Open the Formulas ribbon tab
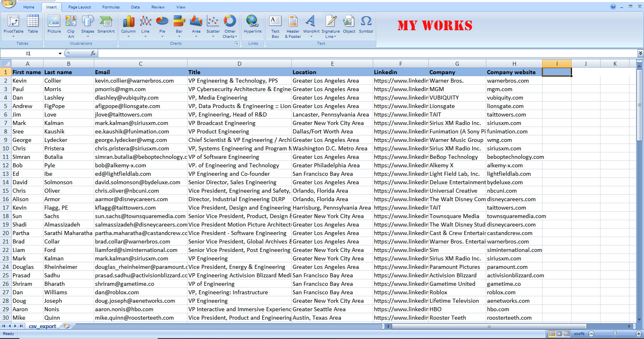The height and width of the screenshot is (339, 644). click(x=111, y=7)
